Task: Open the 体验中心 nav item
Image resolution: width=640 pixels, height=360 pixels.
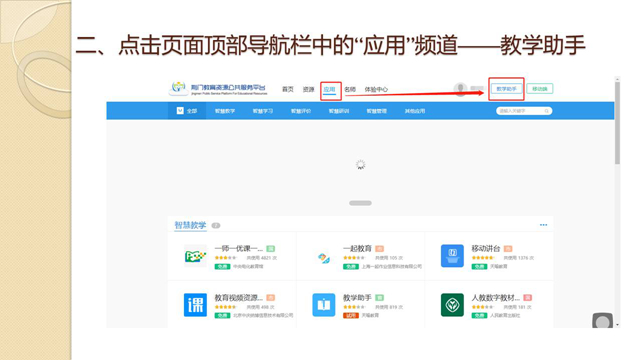Action: tap(376, 89)
